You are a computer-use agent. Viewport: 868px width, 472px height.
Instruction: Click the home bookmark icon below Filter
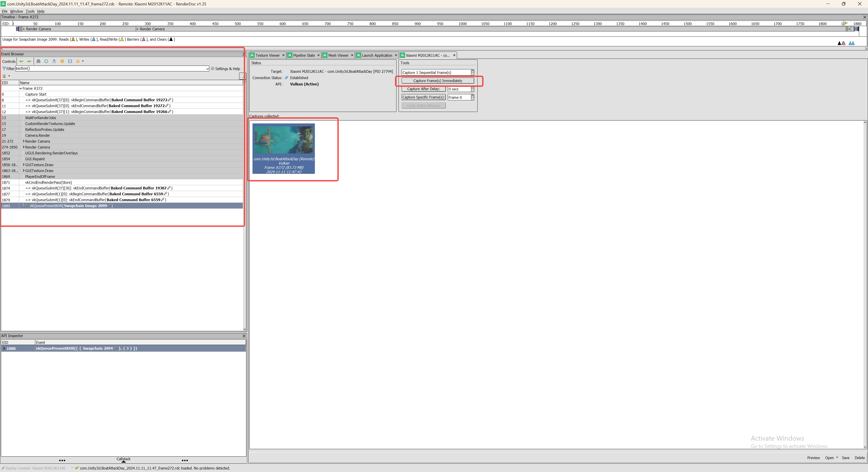click(4, 76)
